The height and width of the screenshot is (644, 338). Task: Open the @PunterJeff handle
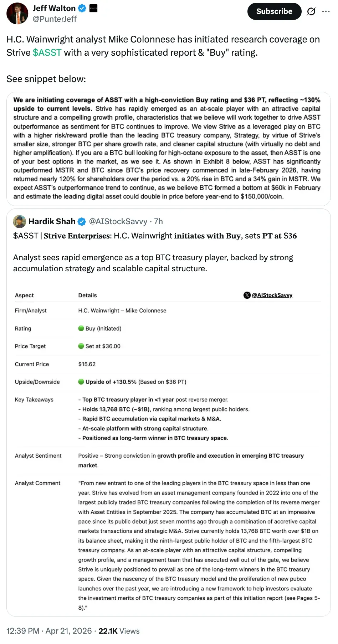55,19
